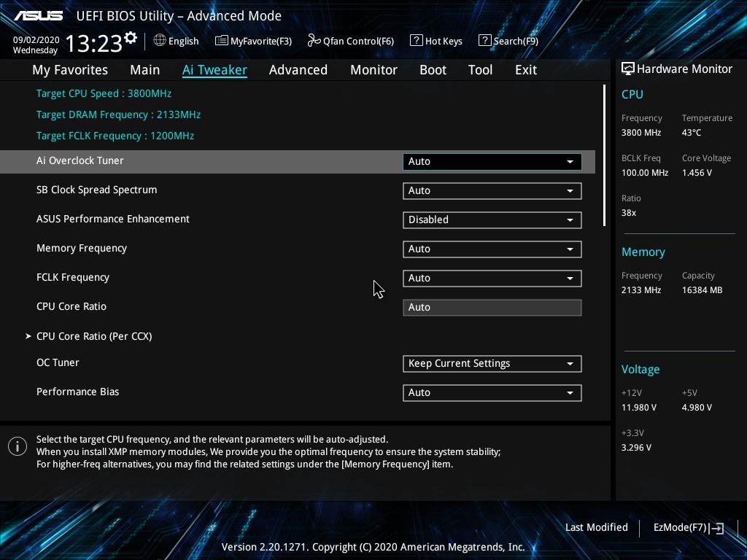Click the Ratio value 38x
Screen dimensions: 747x560
pos(628,213)
